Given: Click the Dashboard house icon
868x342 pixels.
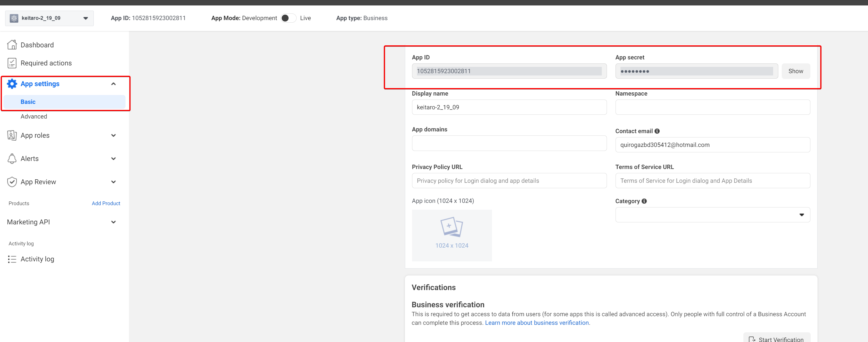Looking at the screenshot, I should click(12, 45).
